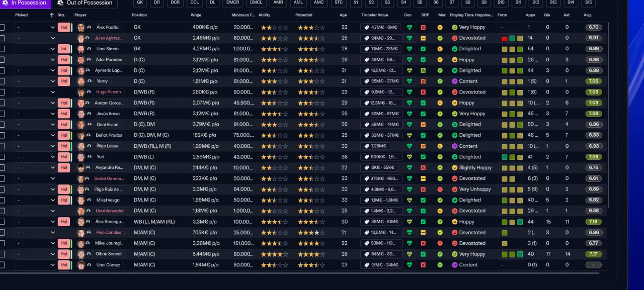
Task: Open the Picked dropdown for Peio Canales
Action: 35,233
